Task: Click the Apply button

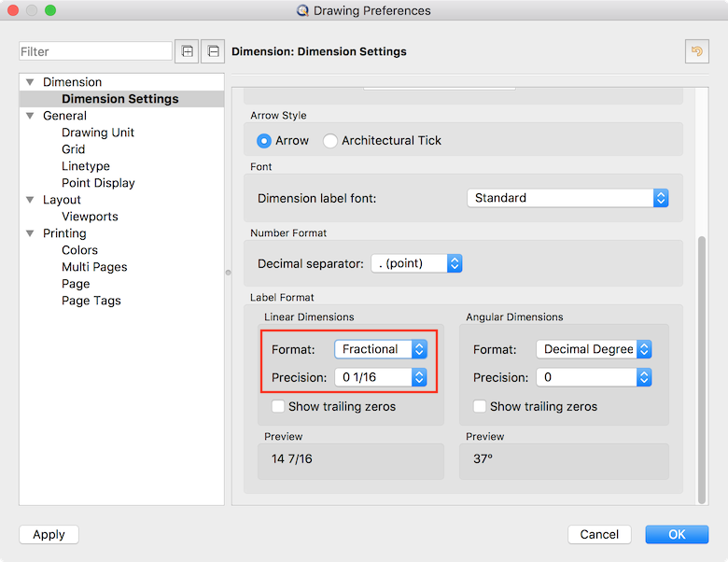Action: [x=49, y=534]
